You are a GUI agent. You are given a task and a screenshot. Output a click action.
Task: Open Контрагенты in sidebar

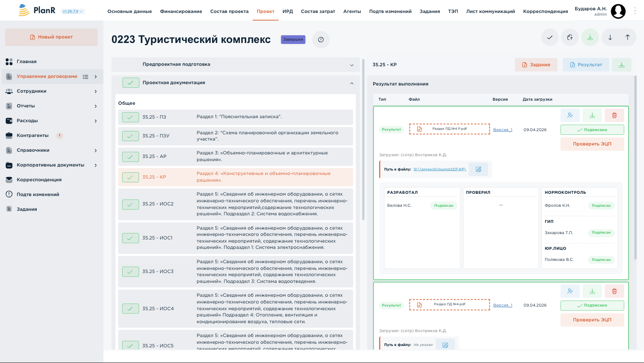click(x=33, y=136)
